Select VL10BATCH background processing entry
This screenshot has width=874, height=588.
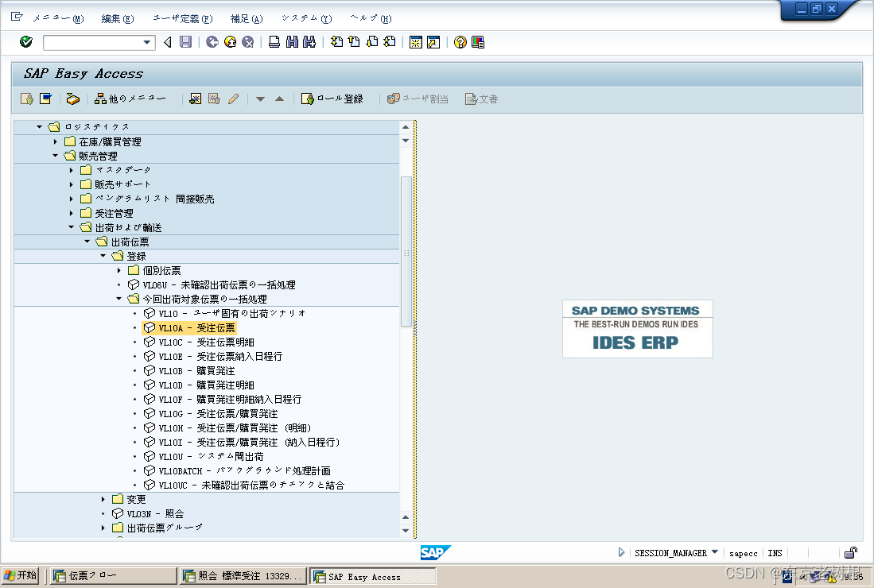pyautogui.click(x=237, y=471)
